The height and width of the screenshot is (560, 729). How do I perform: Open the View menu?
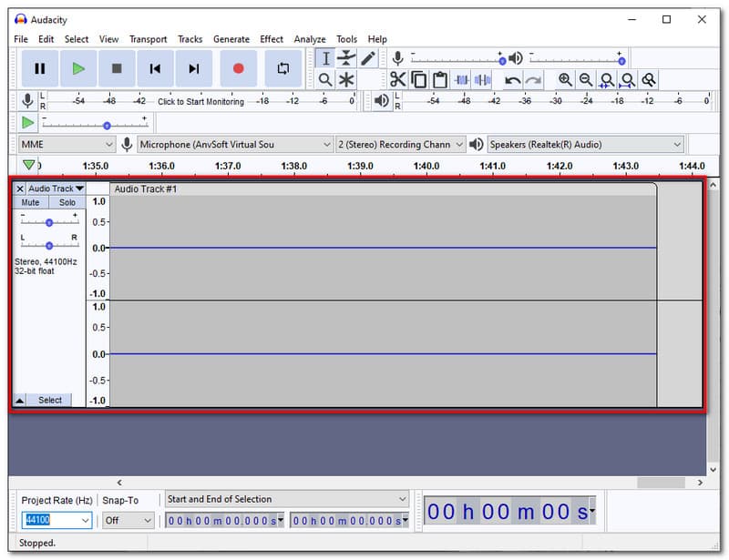[x=108, y=39]
